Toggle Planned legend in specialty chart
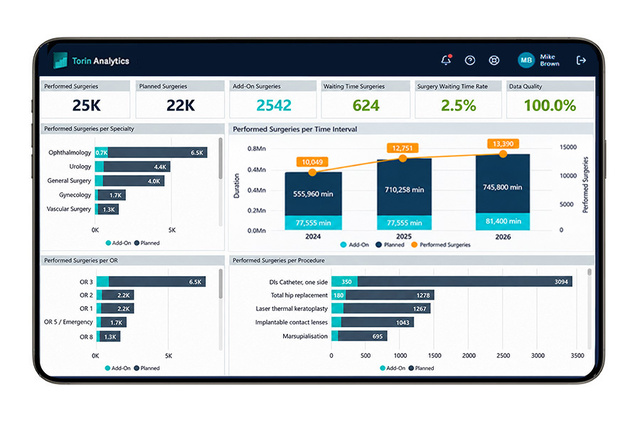 147,243
